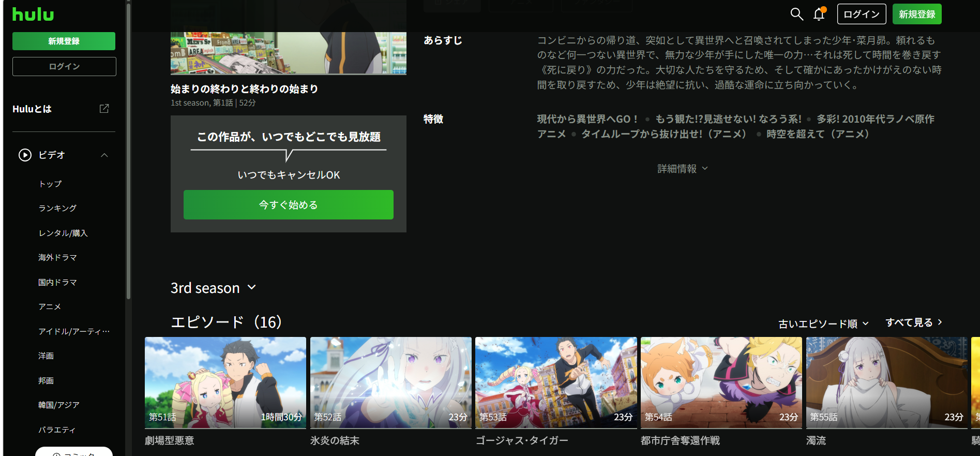Click the hulu logo

pos(33,14)
